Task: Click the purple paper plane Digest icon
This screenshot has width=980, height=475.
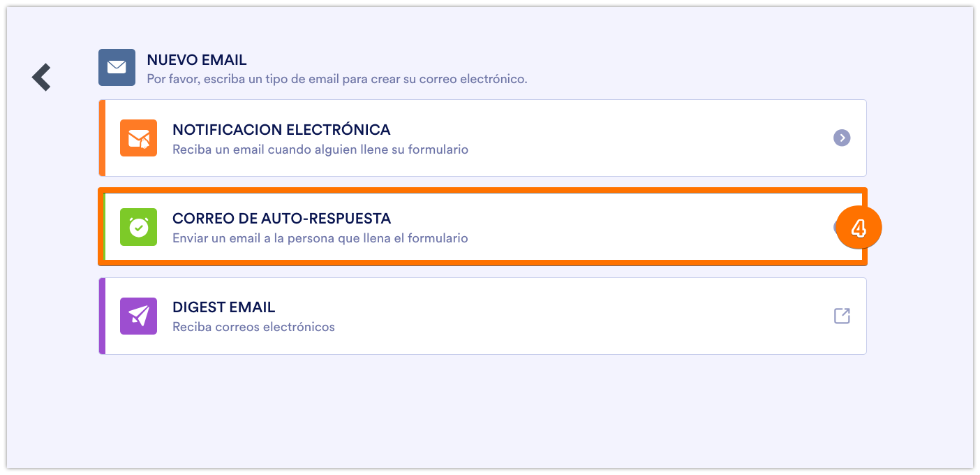Action: pos(138,316)
